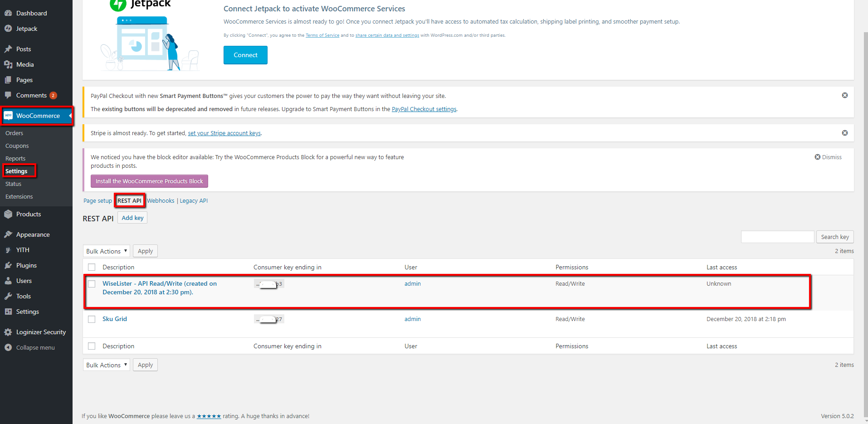This screenshot has width=868, height=424.
Task: Click the top Last access column header
Action: click(722, 267)
